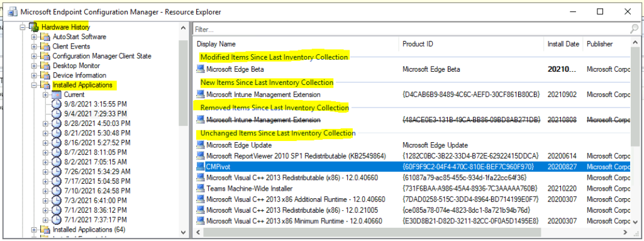This screenshot has height=241, width=644.
Task: Click the highlighted Installed Applications folder icon
Action: tap(45, 85)
